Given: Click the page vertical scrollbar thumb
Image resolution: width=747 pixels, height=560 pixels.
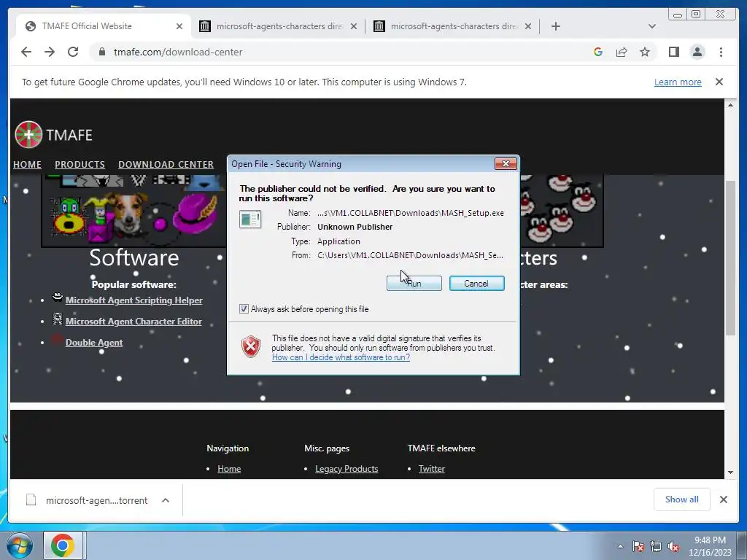Looking at the screenshot, I should click(730, 259).
